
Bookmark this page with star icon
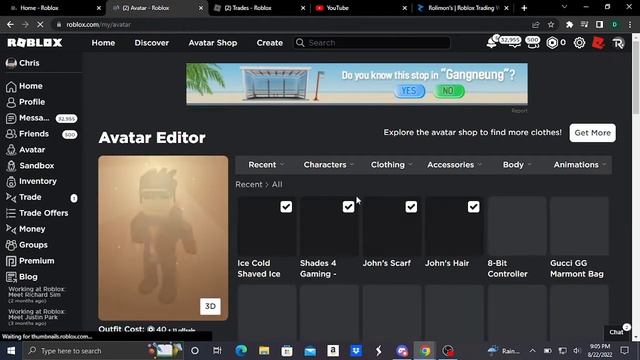551,24
